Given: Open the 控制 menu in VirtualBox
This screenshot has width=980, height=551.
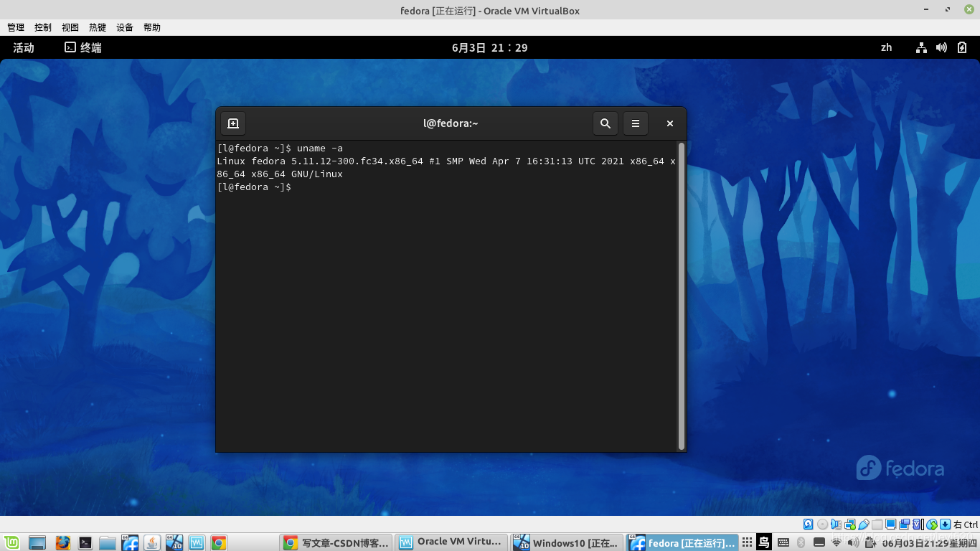Looking at the screenshot, I should pyautogui.click(x=43, y=27).
